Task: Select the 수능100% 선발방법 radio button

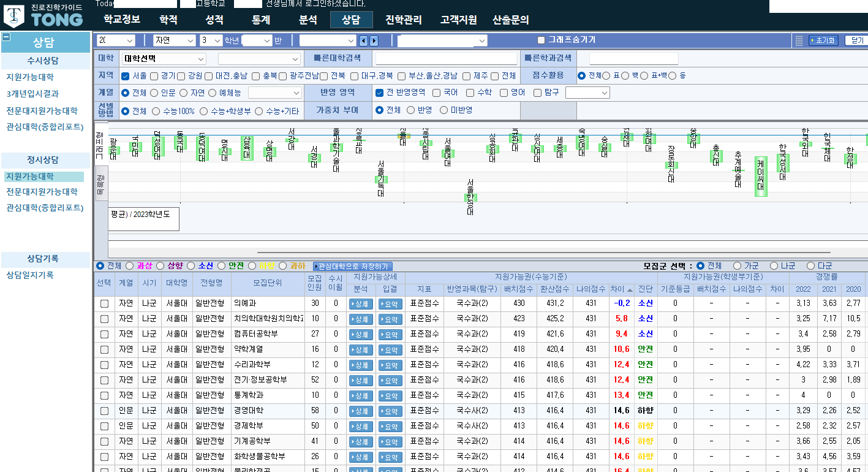Action: [156, 111]
